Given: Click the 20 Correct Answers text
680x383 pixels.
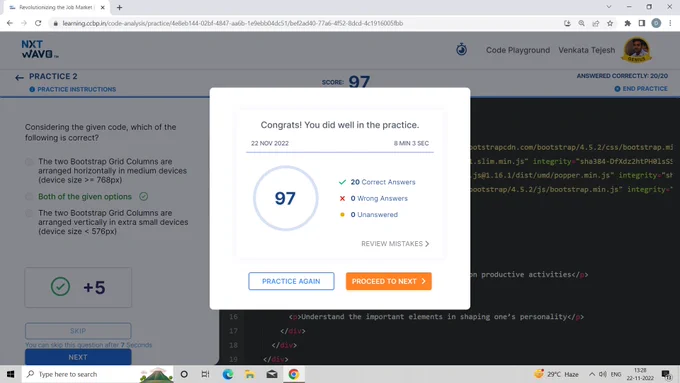Looking at the screenshot, I should 382,182.
